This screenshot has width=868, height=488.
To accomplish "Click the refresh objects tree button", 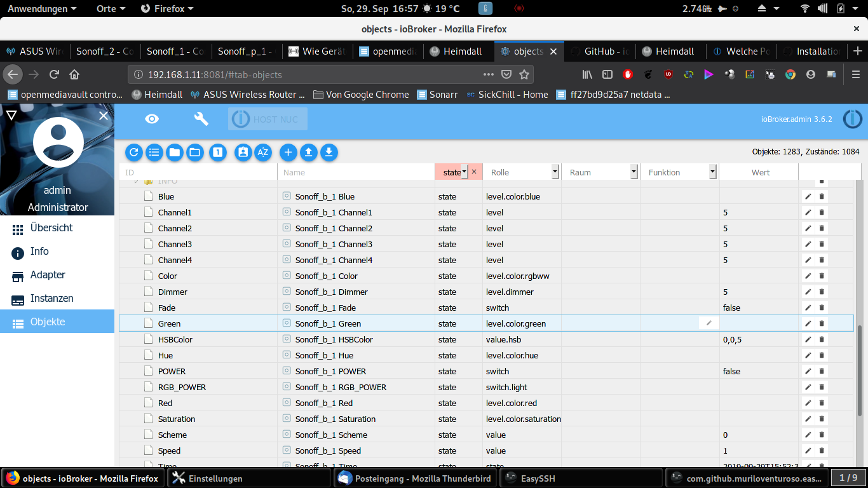I will tap(133, 152).
